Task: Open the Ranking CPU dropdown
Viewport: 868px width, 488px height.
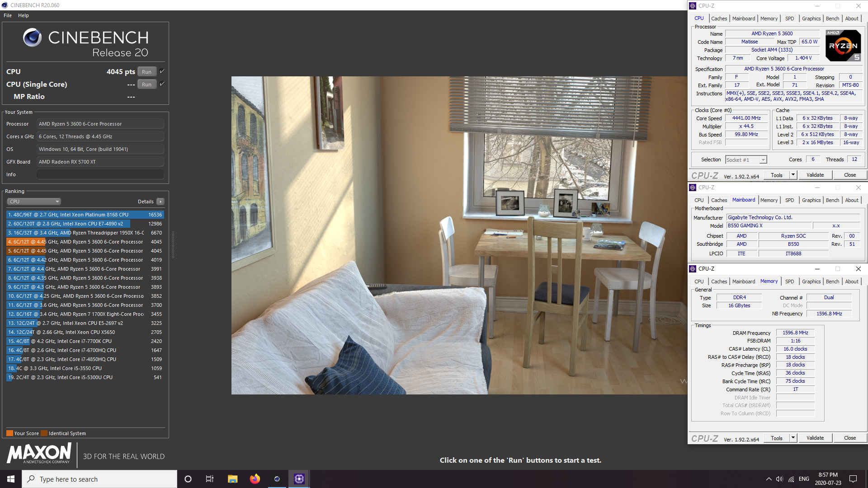Action: (33, 202)
